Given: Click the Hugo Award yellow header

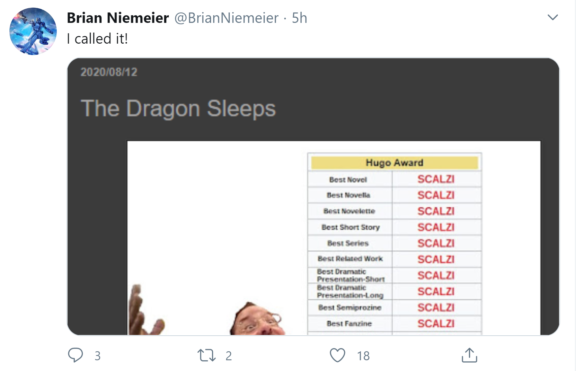Looking at the screenshot, I should pyautogui.click(x=394, y=163).
